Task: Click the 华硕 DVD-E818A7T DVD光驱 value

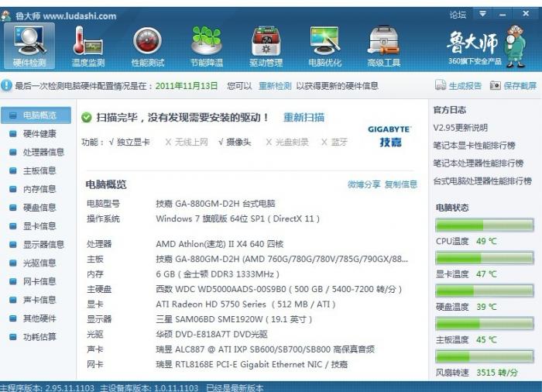Action: tap(211, 334)
